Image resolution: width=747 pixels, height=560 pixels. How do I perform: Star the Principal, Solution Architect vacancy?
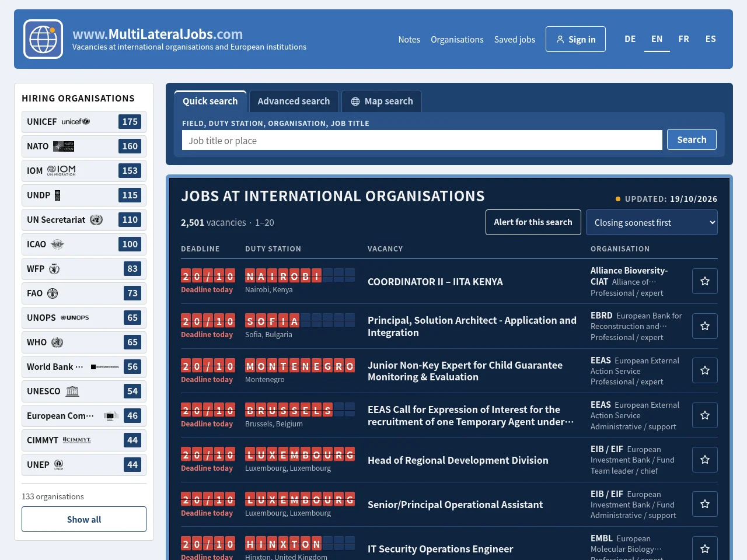click(705, 326)
